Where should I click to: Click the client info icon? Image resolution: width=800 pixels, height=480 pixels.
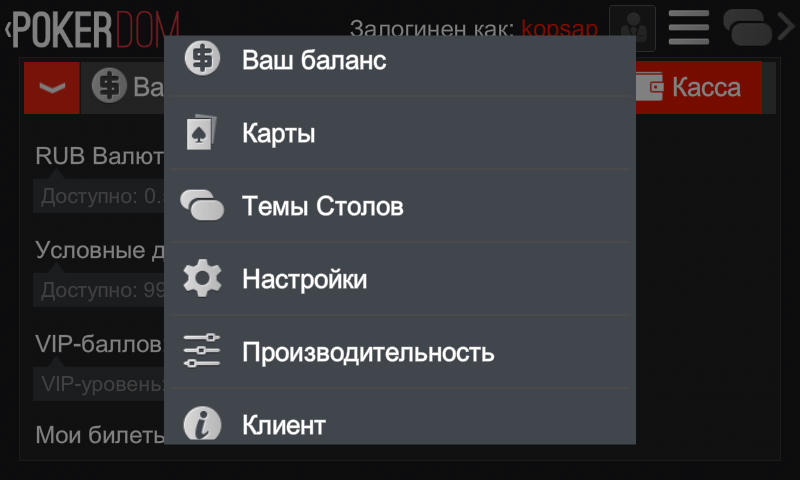click(x=202, y=423)
